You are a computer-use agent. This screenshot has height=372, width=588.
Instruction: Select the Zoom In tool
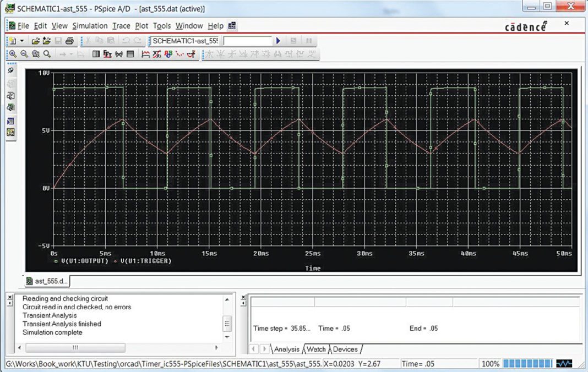click(12, 53)
